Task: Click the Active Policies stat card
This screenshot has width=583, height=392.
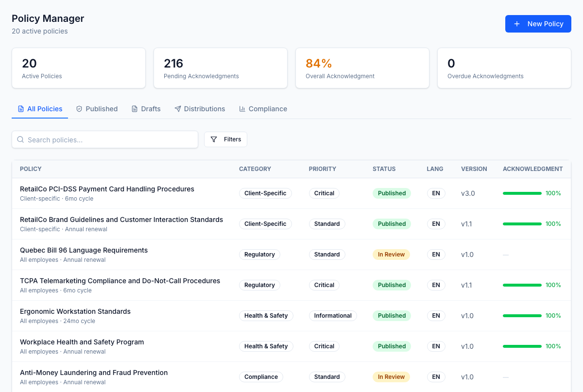Action: click(x=79, y=68)
